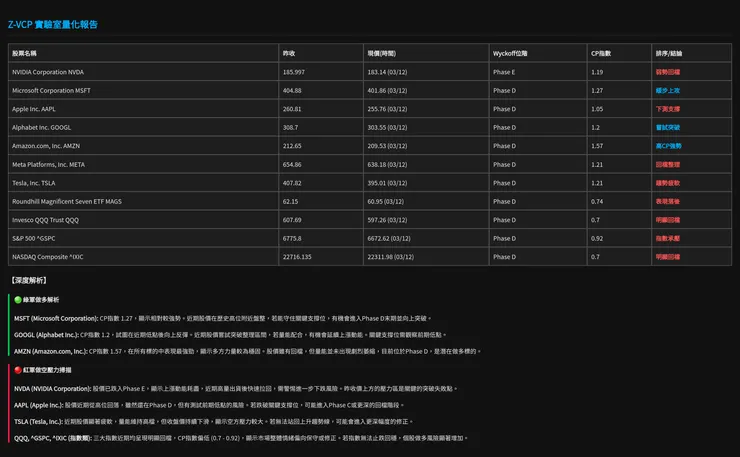Click the 【深度解析】 section heading

pos(29,280)
